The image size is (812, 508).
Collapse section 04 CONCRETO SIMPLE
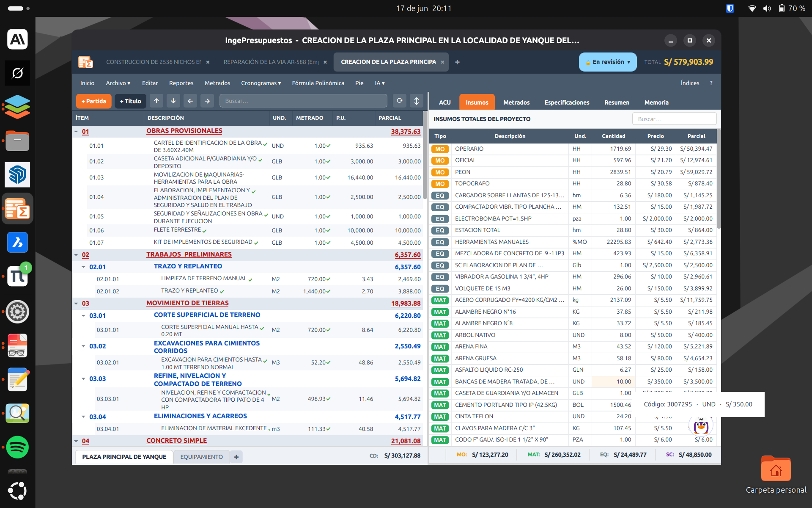click(76, 441)
